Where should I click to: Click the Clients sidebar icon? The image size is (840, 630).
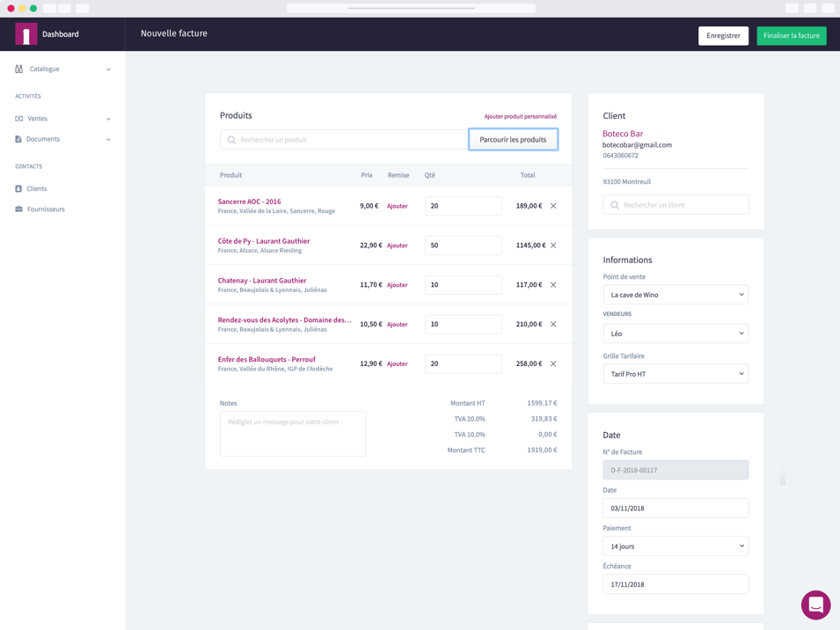click(x=18, y=188)
